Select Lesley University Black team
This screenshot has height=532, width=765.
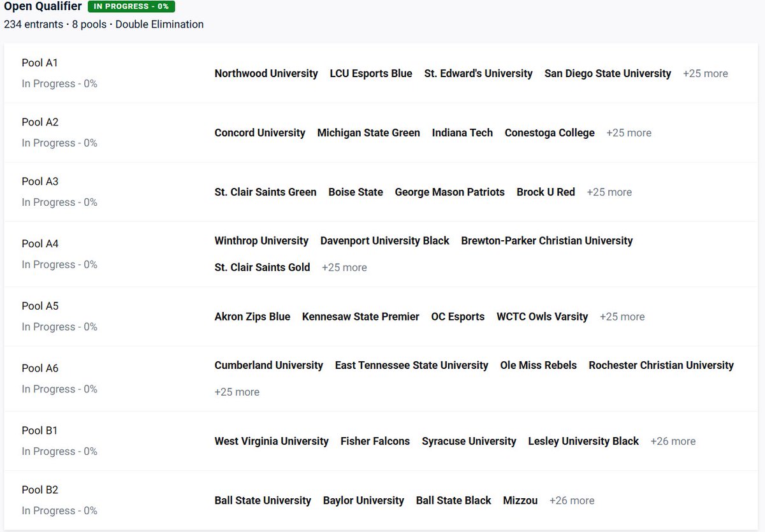pyautogui.click(x=583, y=441)
